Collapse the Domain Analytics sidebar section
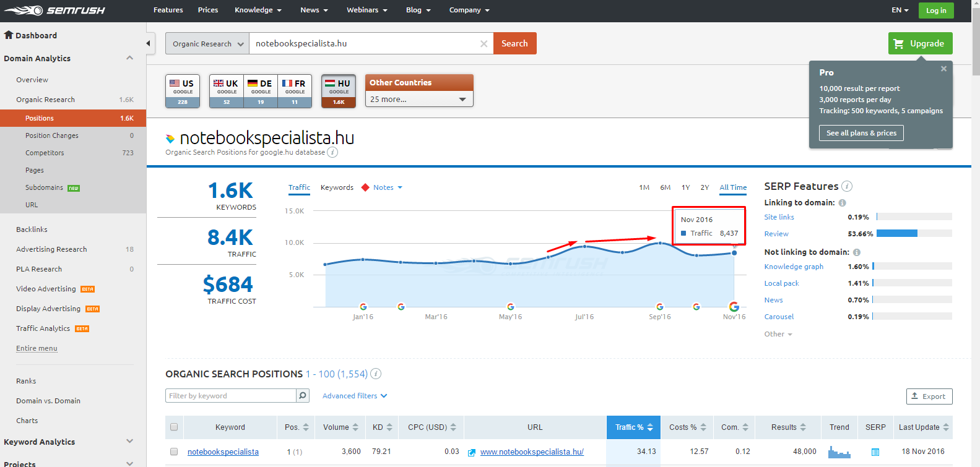This screenshot has height=467, width=980. tap(130, 58)
